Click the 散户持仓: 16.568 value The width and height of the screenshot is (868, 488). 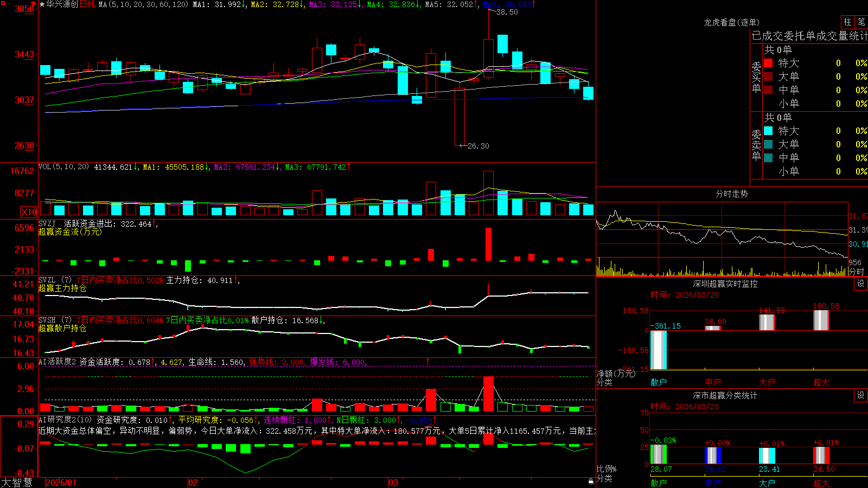coord(285,320)
